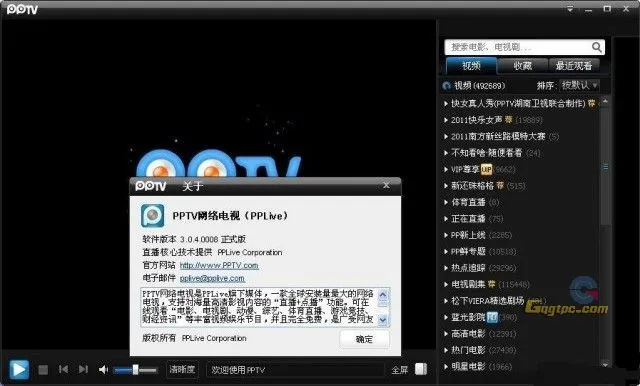Click the search magnifier icon
640x386 pixels.
[x=596, y=47]
